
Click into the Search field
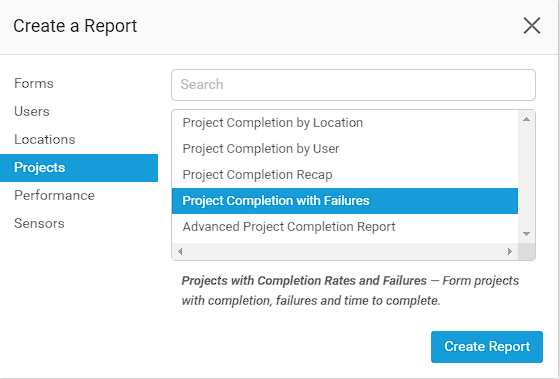(353, 85)
